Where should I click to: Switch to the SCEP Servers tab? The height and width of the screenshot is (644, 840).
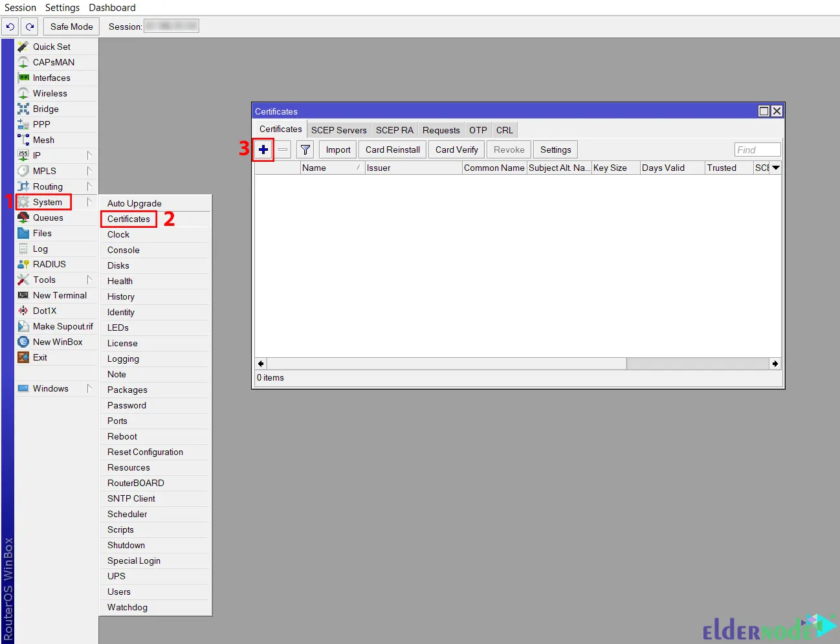338,129
